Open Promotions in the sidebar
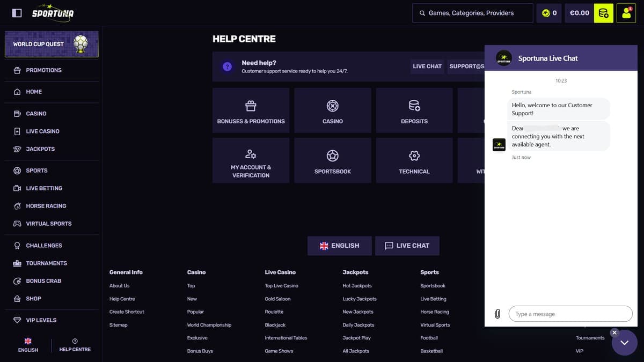 click(43, 70)
